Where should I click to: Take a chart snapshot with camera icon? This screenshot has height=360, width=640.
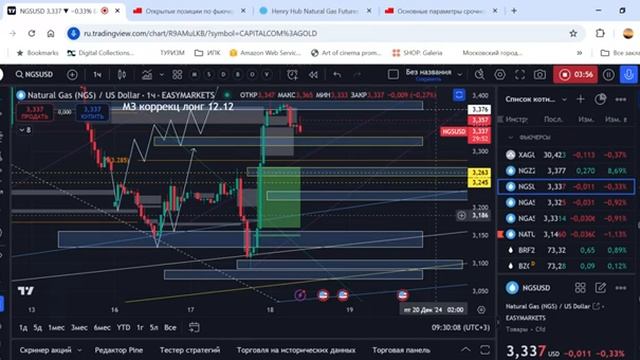pos(540,75)
